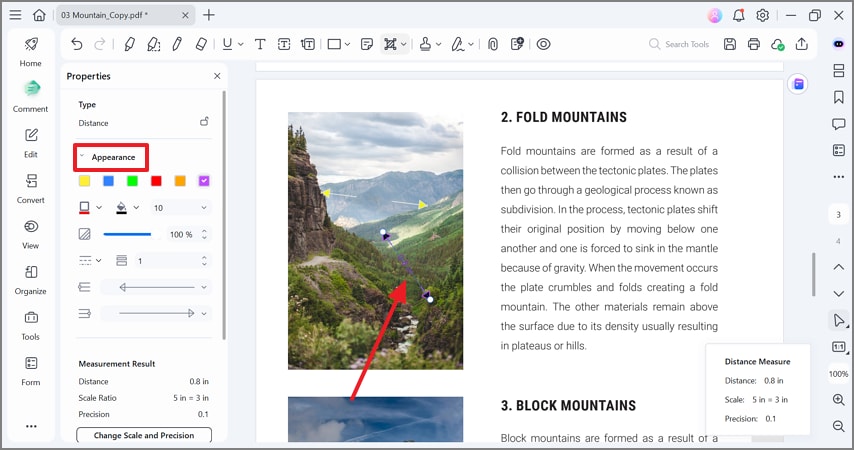
Task: Open the Comment tab in left sidebar
Action: coord(30,95)
